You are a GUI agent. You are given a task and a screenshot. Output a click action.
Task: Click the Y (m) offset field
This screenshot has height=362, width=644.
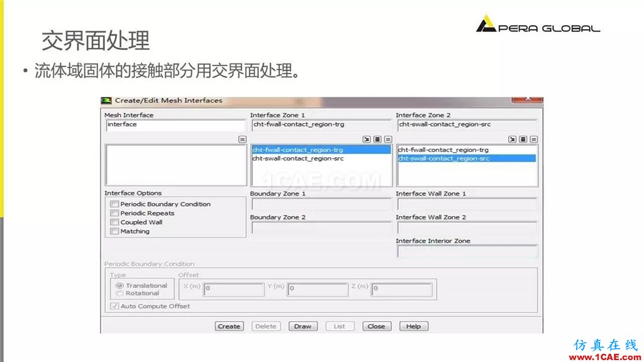tap(318, 289)
